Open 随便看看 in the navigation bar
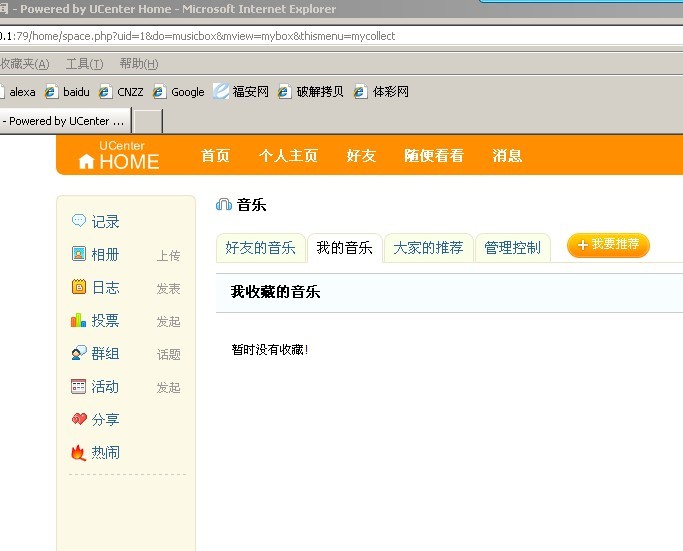Screen dimensions: 683x551 434,155
